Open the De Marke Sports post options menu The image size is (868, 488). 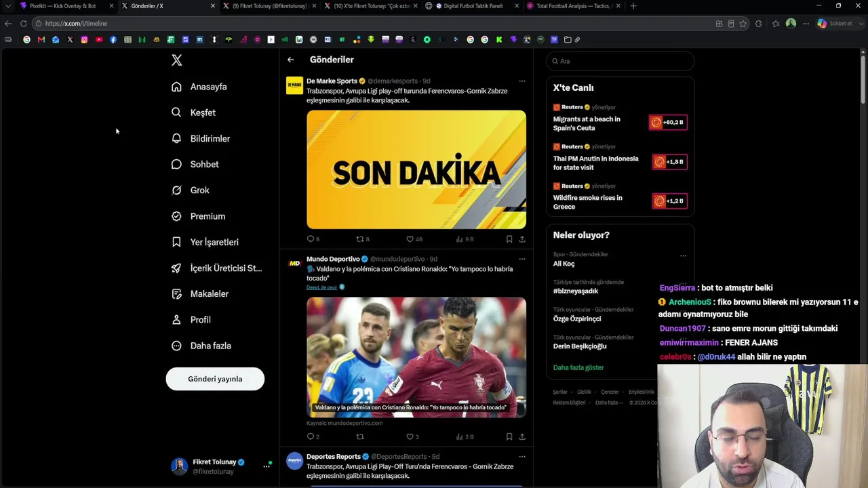pyautogui.click(x=522, y=81)
